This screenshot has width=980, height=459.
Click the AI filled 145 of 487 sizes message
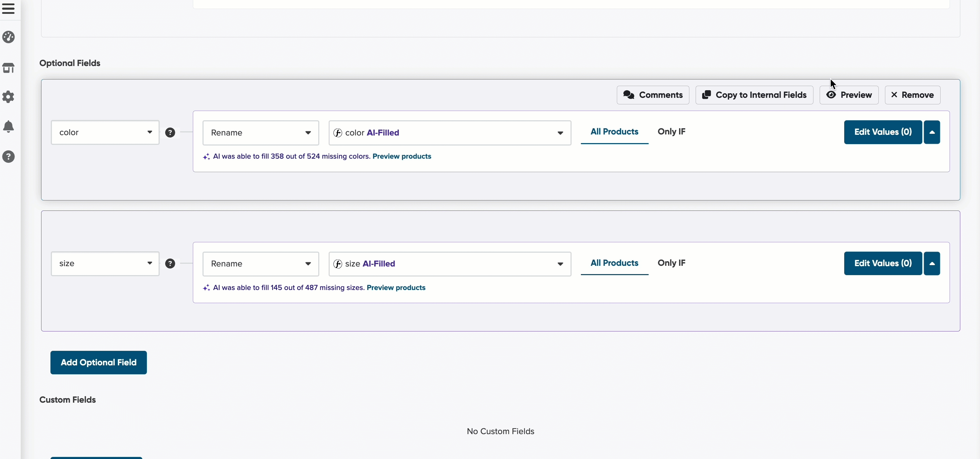(x=289, y=288)
